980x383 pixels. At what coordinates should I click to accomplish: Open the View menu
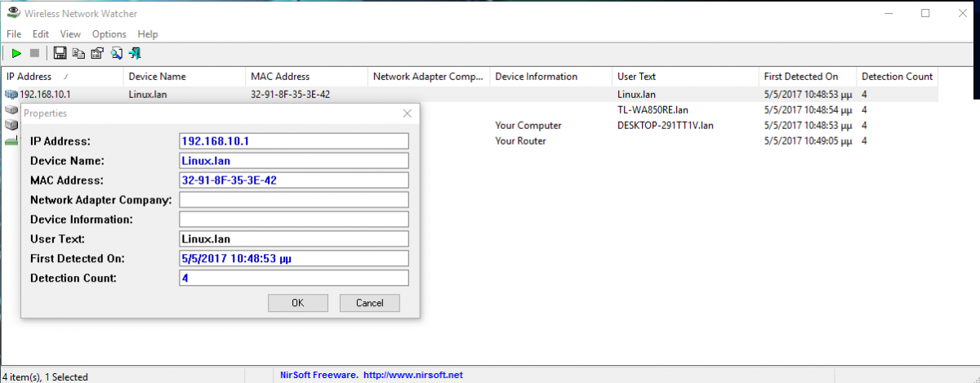coord(70,34)
